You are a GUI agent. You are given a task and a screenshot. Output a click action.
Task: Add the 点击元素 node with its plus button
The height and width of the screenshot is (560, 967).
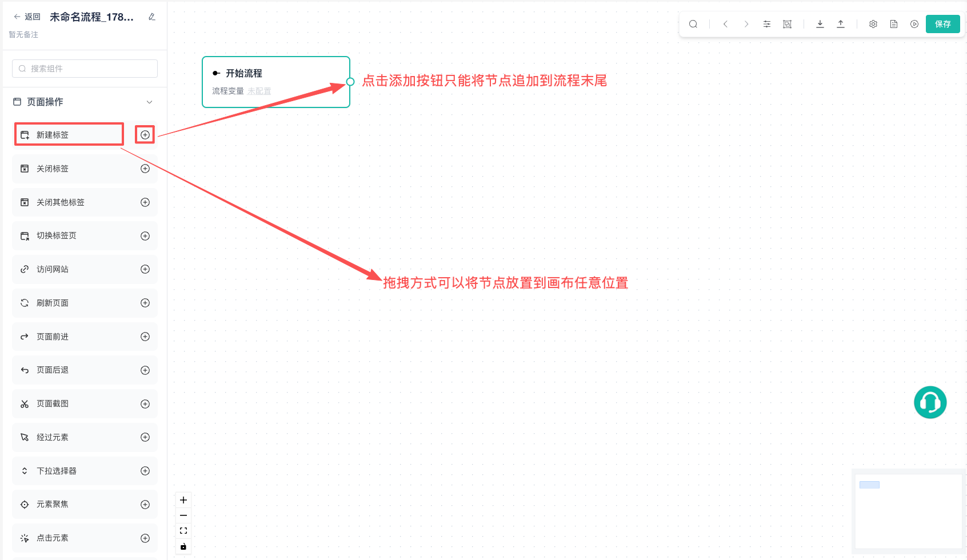(x=145, y=538)
